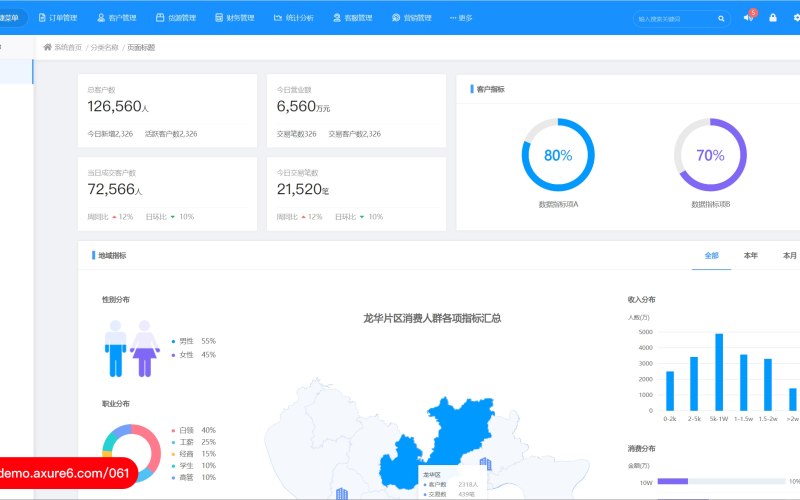
Task: Click the 80% blue ring gauge
Action: click(558, 155)
